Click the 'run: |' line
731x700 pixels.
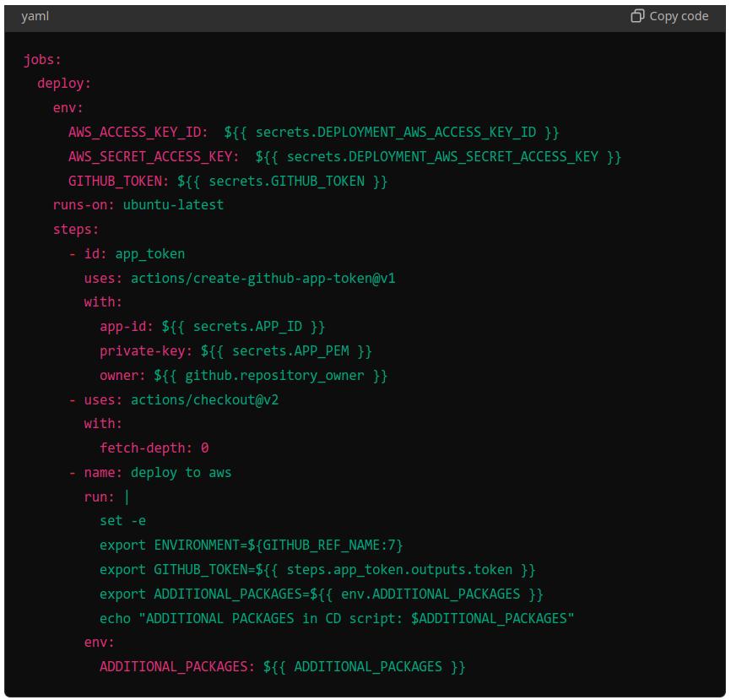point(106,497)
